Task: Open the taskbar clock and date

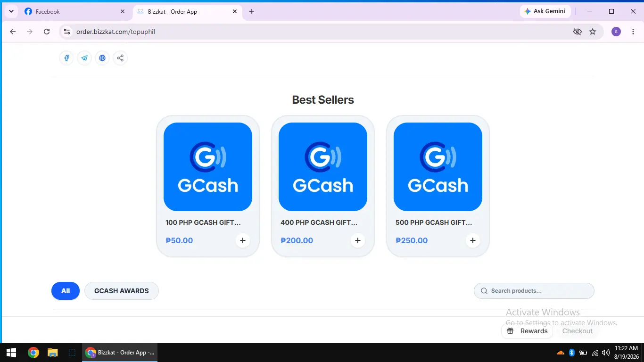Action: click(626, 353)
